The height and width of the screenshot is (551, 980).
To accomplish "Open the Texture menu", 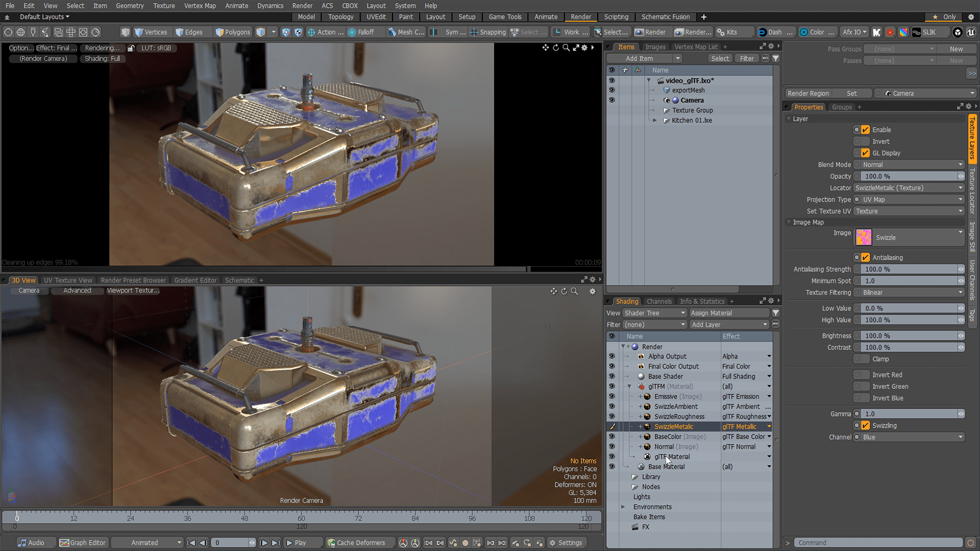I will (x=164, y=6).
